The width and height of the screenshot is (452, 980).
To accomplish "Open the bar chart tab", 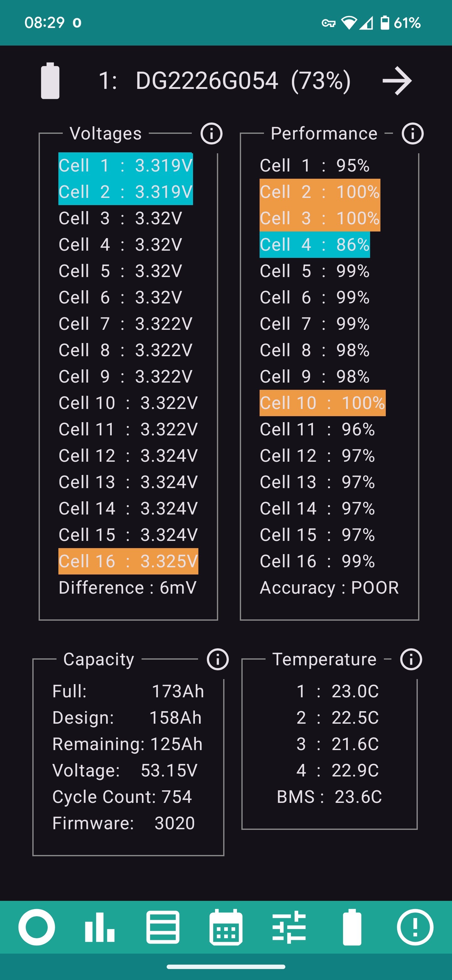I will tap(100, 927).
